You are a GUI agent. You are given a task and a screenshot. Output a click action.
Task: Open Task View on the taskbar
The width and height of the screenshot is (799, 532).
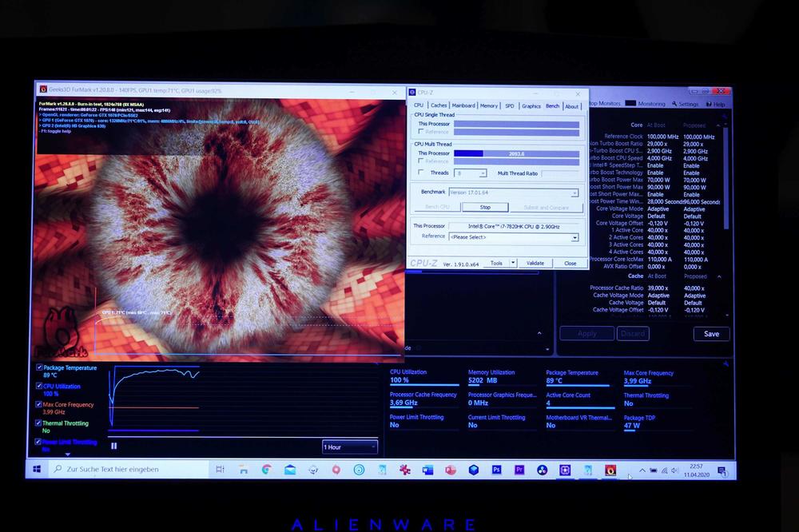click(x=221, y=470)
